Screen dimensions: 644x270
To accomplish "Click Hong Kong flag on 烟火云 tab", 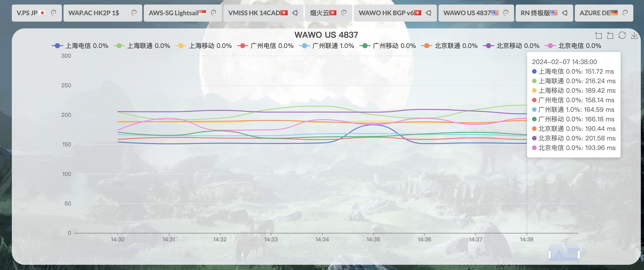I will pyautogui.click(x=333, y=13).
